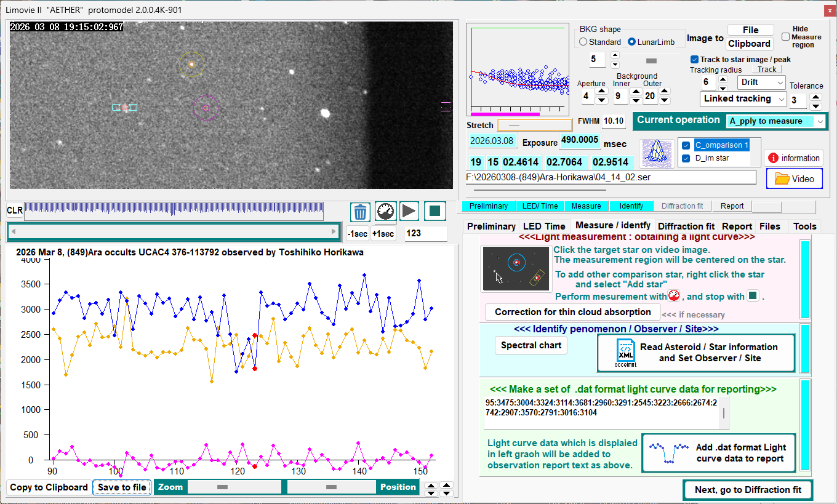Click the red information icon button
Image resolution: width=837 pixels, height=504 pixels.
794,158
